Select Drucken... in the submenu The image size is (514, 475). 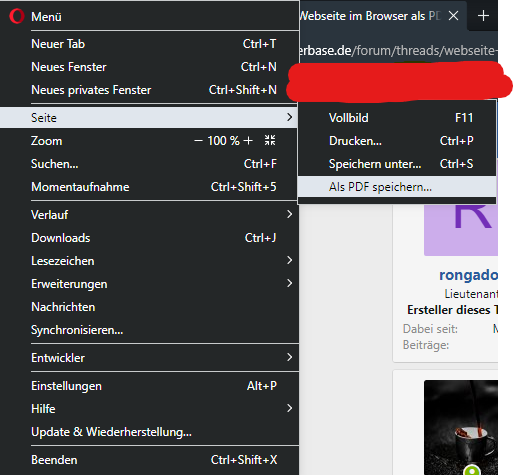point(397,141)
